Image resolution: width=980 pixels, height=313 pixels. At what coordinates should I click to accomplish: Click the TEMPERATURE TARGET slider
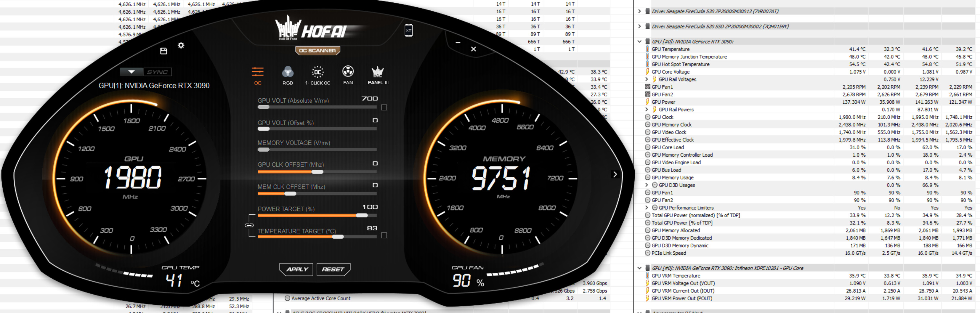click(x=317, y=237)
